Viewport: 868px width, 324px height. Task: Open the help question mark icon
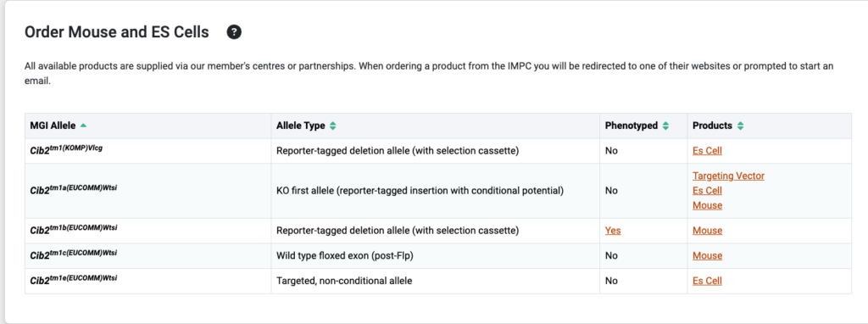234,33
